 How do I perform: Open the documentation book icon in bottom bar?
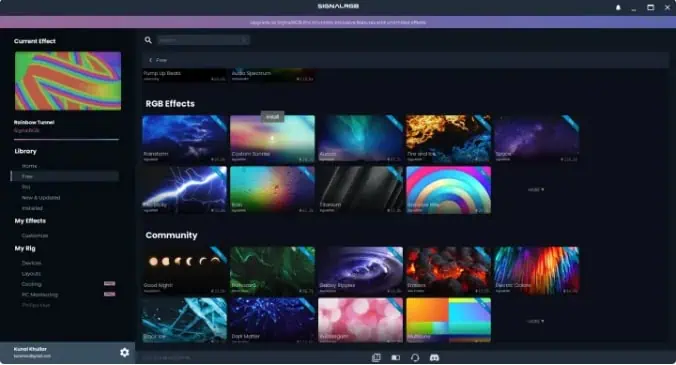tap(376, 358)
